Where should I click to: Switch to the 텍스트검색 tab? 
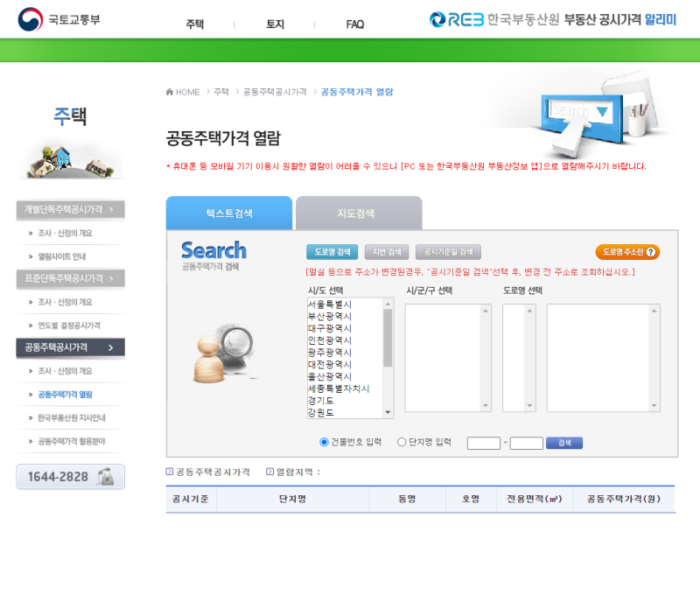coord(229,213)
